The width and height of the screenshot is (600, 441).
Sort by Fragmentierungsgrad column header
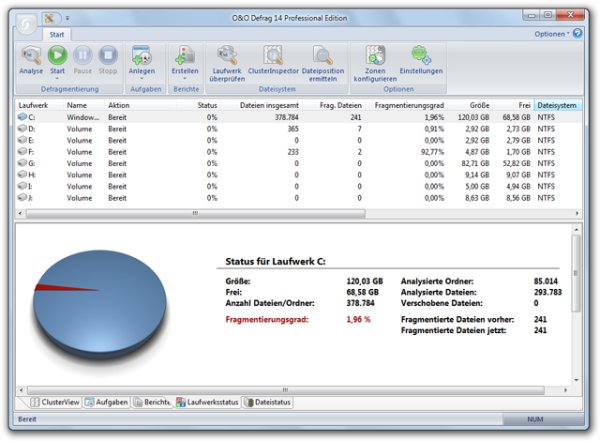click(x=409, y=105)
